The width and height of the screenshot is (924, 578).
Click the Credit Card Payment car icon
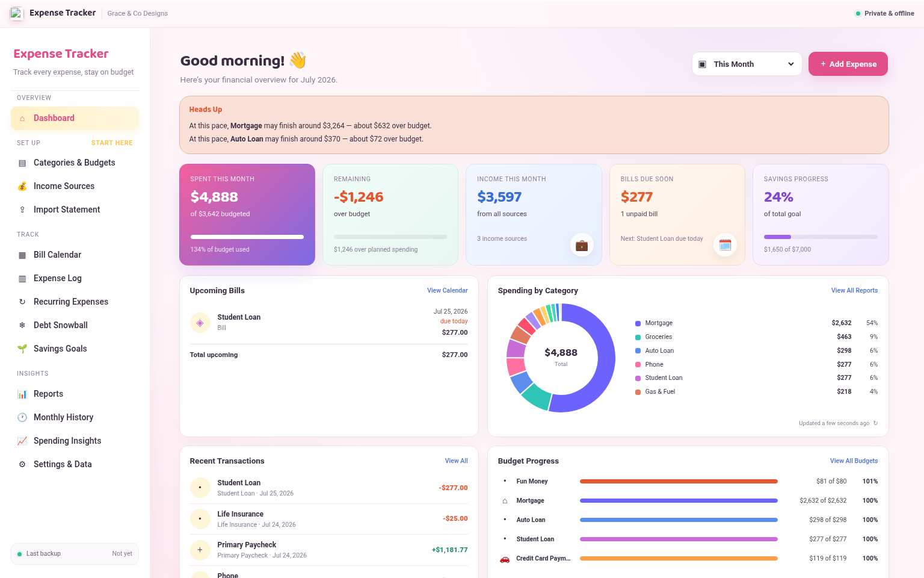(x=505, y=559)
